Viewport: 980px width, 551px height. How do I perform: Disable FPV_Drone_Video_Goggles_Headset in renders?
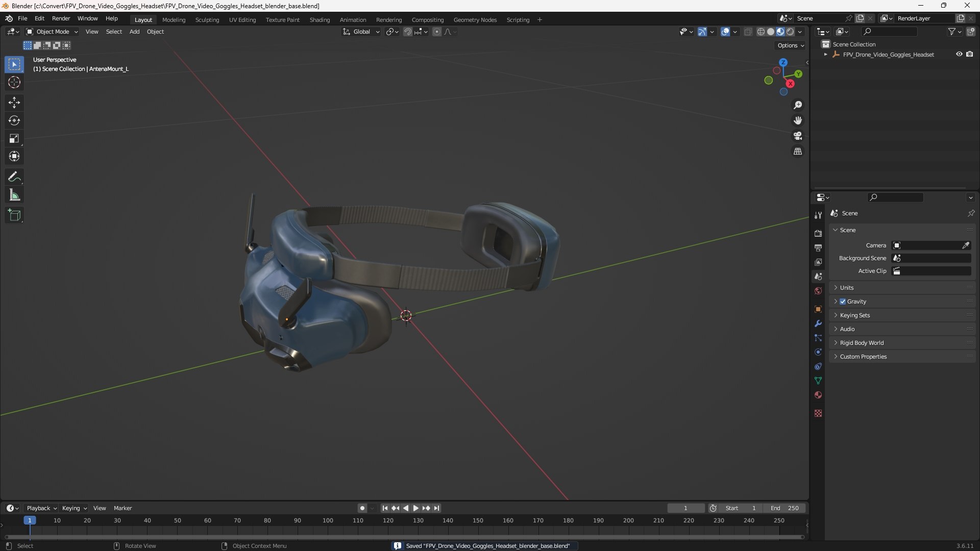[x=970, y=54]
